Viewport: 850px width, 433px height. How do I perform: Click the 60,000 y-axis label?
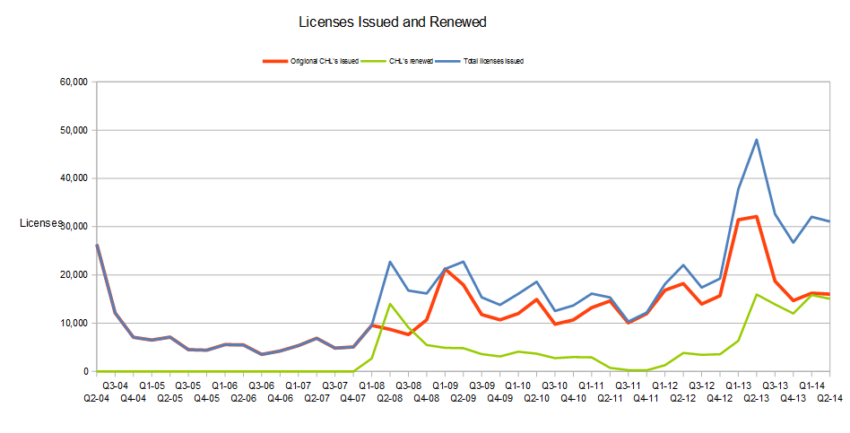coord(75,82)
